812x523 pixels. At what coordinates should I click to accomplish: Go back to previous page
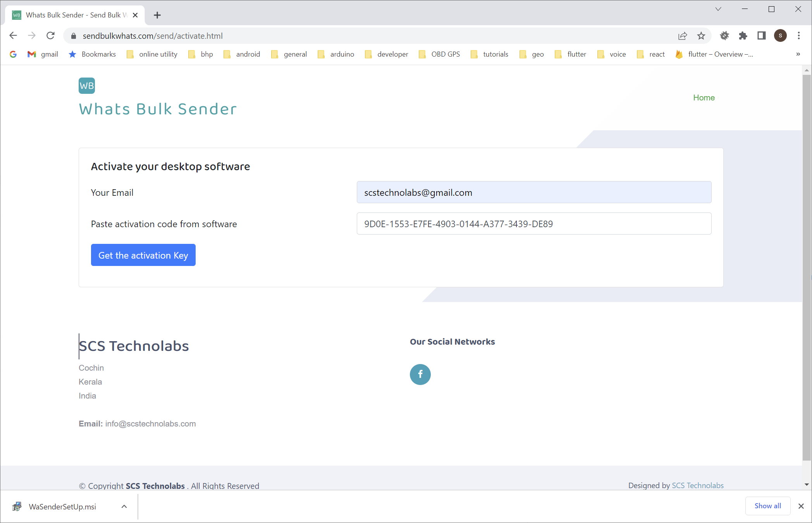[x=13, y=36]
